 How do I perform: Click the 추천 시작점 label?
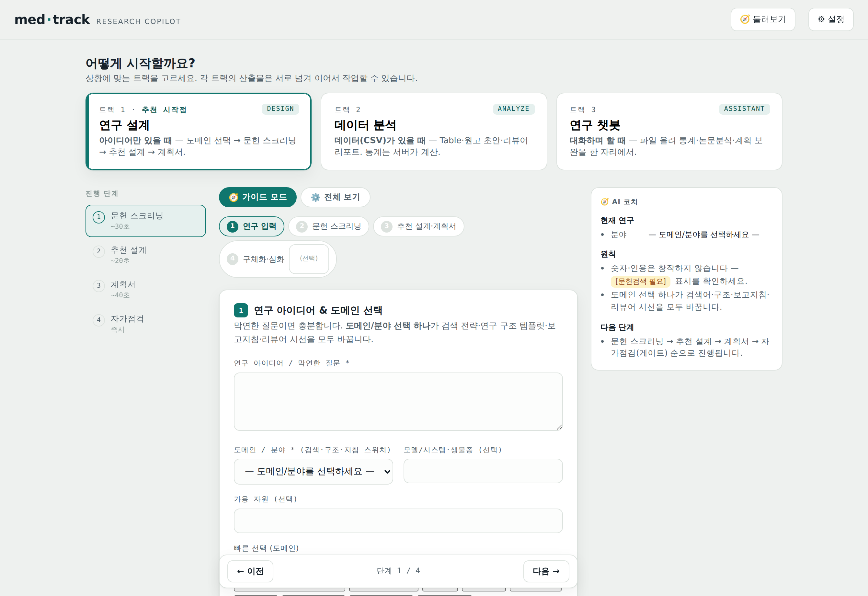(x=164, y=109)
